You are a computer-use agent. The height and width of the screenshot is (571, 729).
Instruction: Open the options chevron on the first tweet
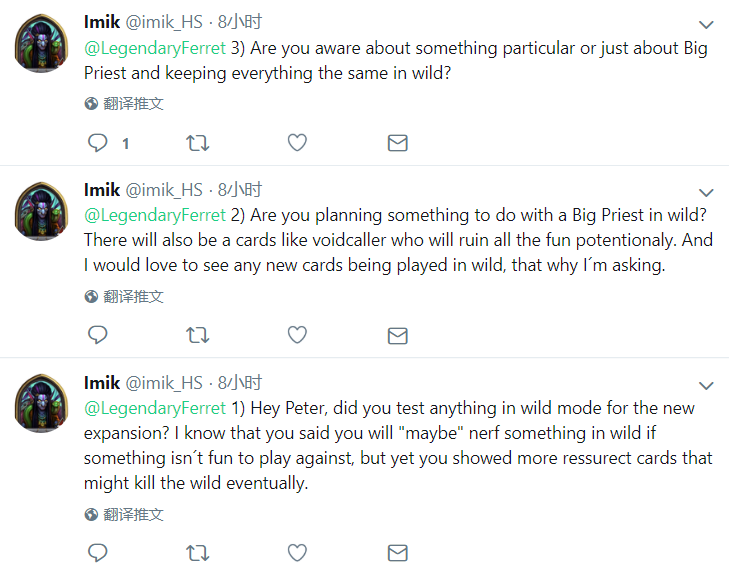(706, 24)
